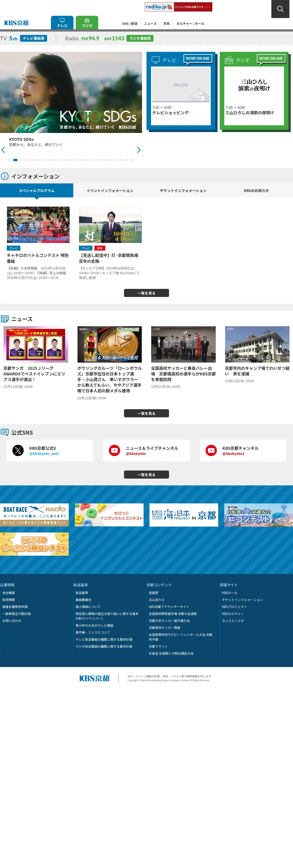Image resolution: width=293 pixels, height=868 pixels.
Task: Click the radio icon in ラジオ panel
Action: [229, 60]
